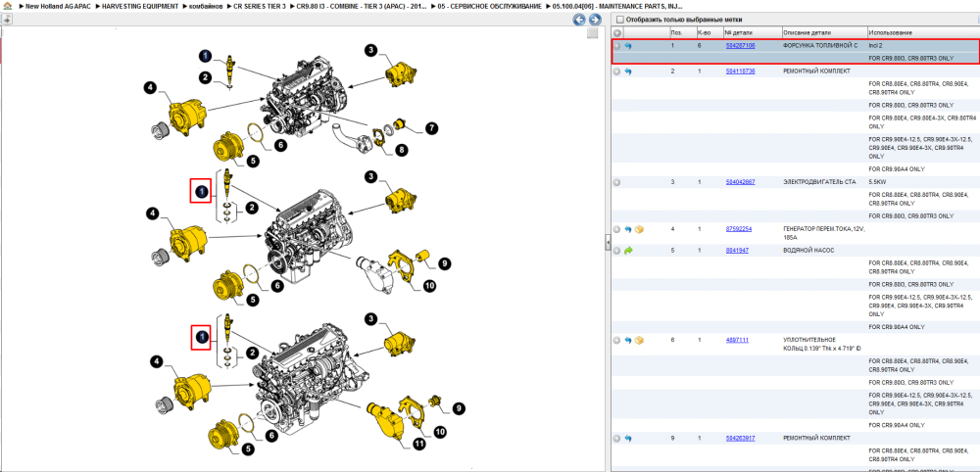Select 'ЭЛЕКТРОДВИГАТЕЛЬ СТА' description
The width and height of the screenshot is (980, 472).
click(818, 182)
